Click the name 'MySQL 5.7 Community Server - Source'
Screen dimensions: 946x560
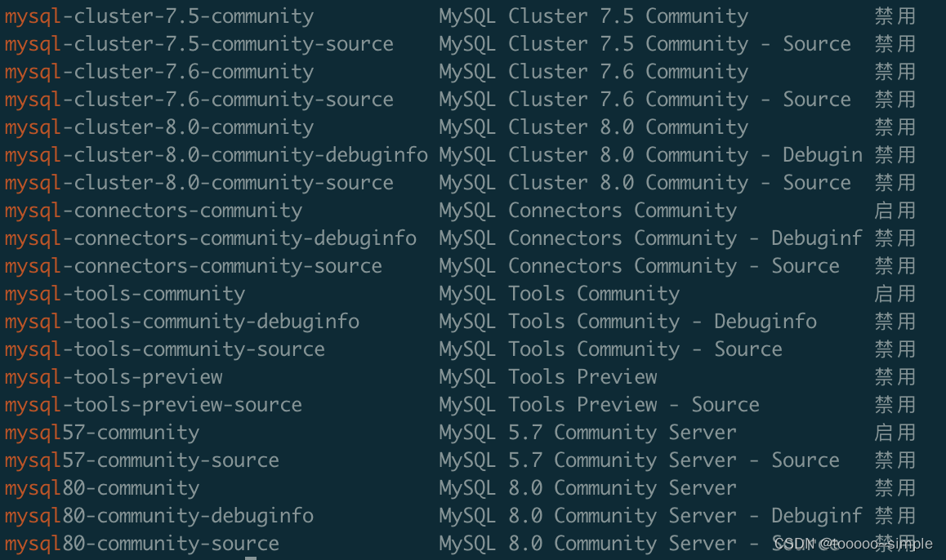(x=639, y=460)
